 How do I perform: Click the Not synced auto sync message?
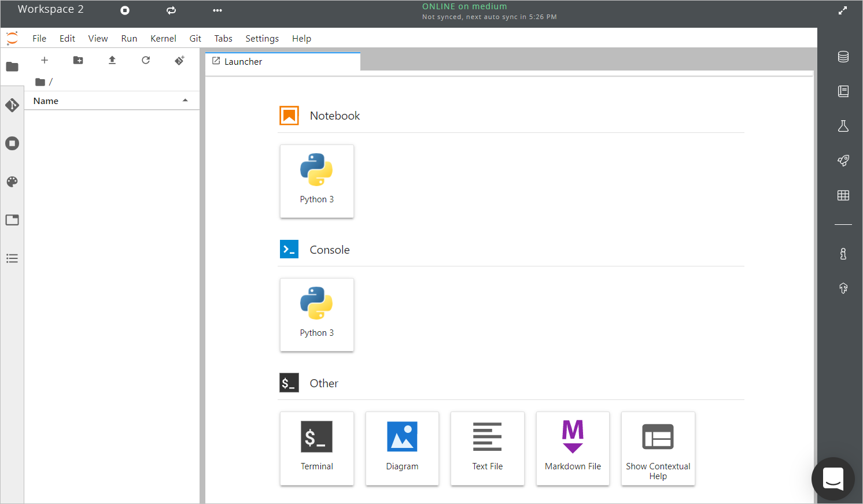[489, 17]
